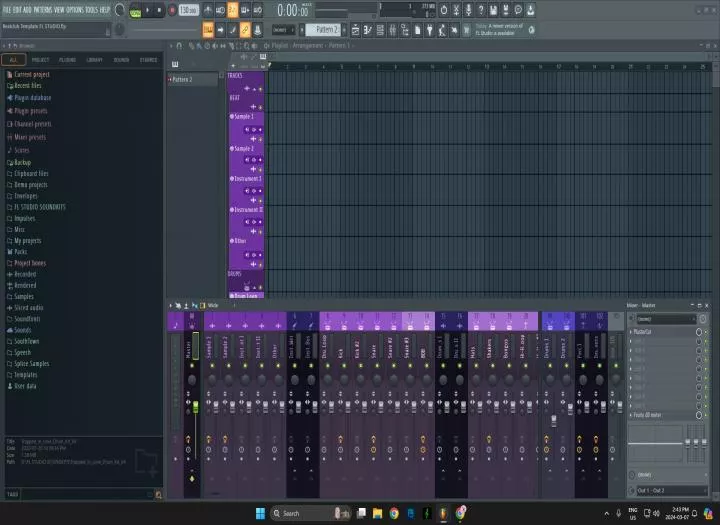
Task: Toggle the metronome icon beside the tempo
Action: coord(208,10)
